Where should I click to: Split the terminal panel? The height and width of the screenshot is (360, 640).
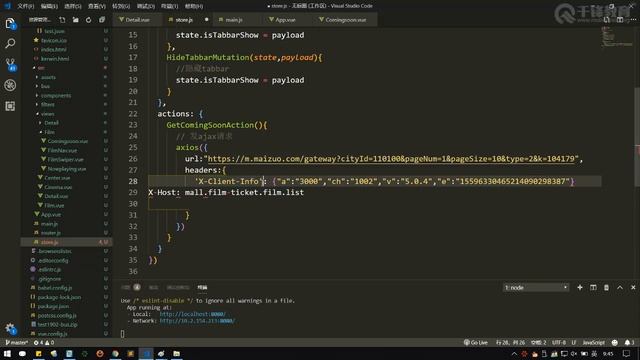click(x=593, y=287)
